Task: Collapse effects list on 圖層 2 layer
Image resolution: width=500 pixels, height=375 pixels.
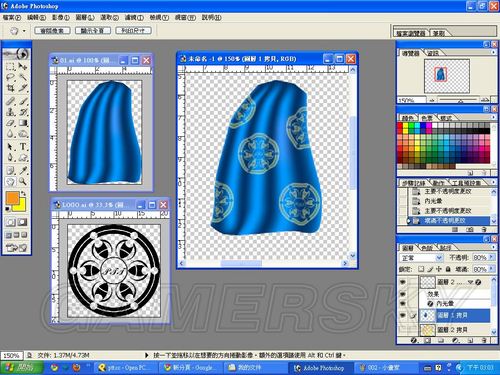Action: coord(471,282)
